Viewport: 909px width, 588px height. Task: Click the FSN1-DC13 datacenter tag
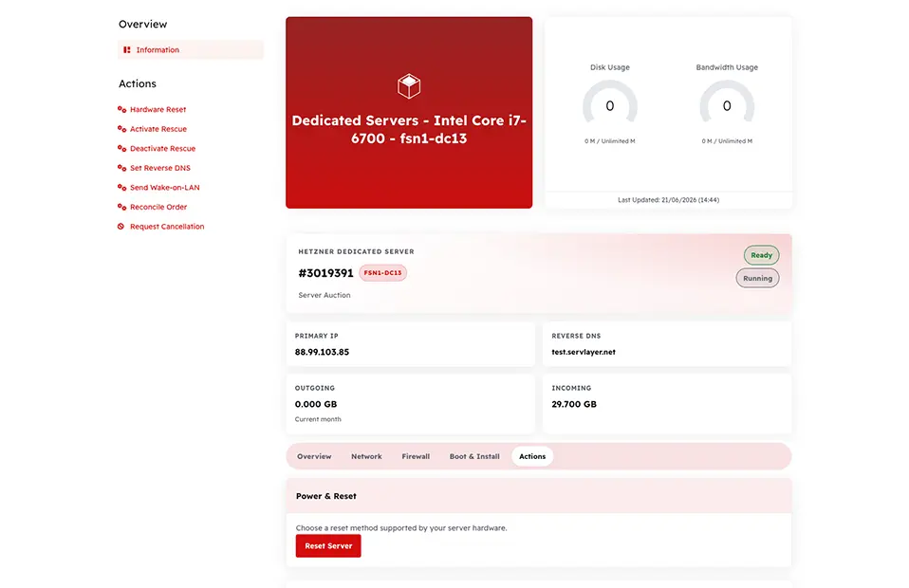point(382,273)
